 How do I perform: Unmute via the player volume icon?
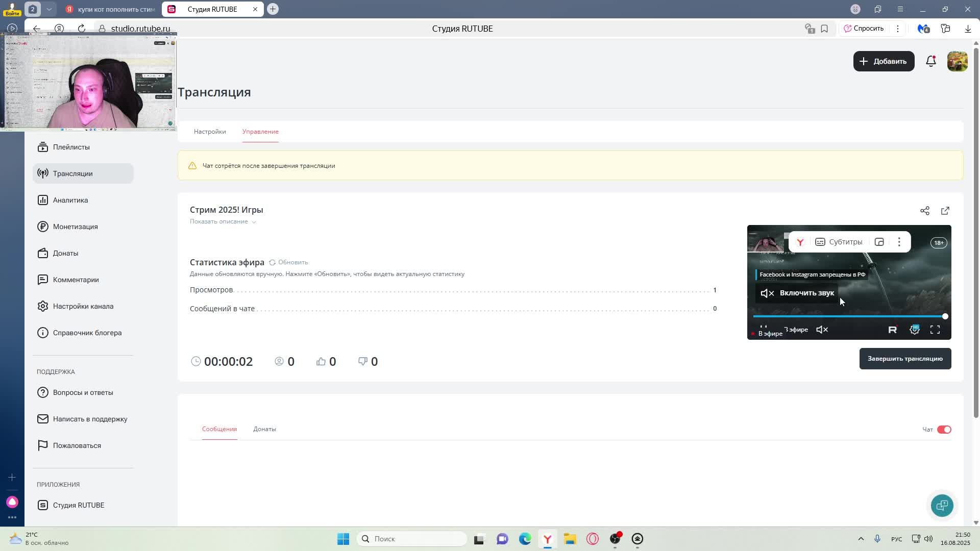tap(822, 330)
